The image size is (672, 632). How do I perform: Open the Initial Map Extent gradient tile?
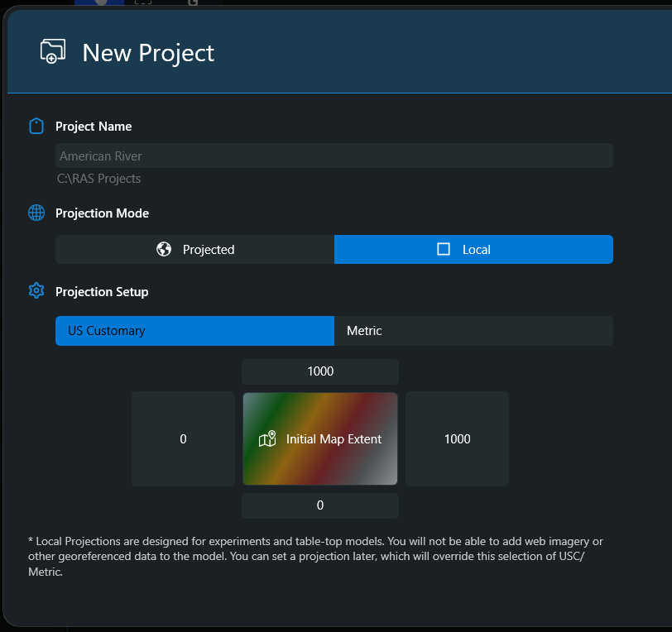pyautogui.click(x=320, y=439)
